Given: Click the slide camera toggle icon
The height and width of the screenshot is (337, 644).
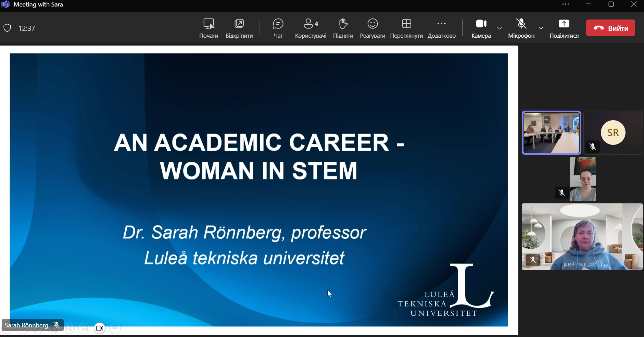Looking at the screenshot, I should (x=100, y=328).
